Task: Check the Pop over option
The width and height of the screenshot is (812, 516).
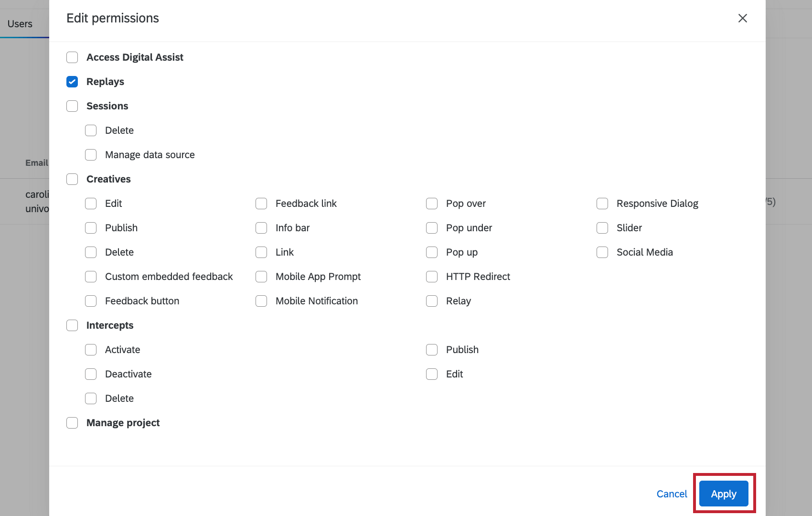Action: pyautogui.click(x=432, y=204)
